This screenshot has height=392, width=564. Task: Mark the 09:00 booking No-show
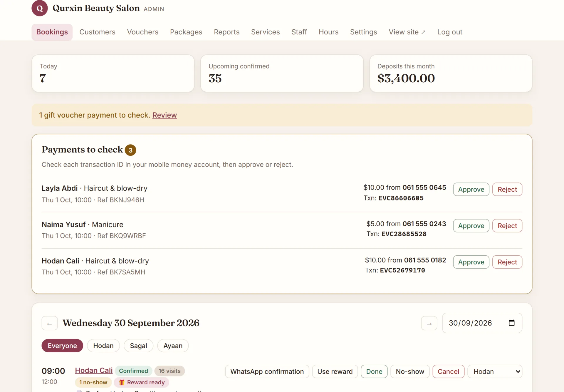410,372
